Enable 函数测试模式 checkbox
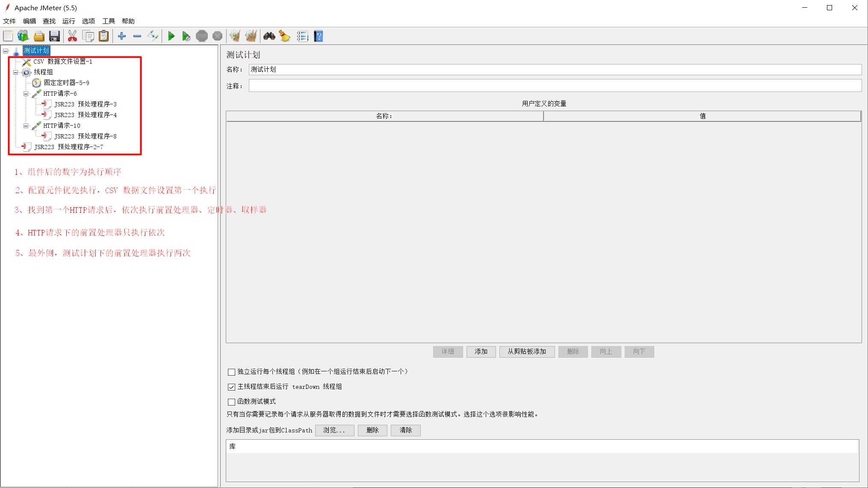868x488 pixels. [231, 402]
